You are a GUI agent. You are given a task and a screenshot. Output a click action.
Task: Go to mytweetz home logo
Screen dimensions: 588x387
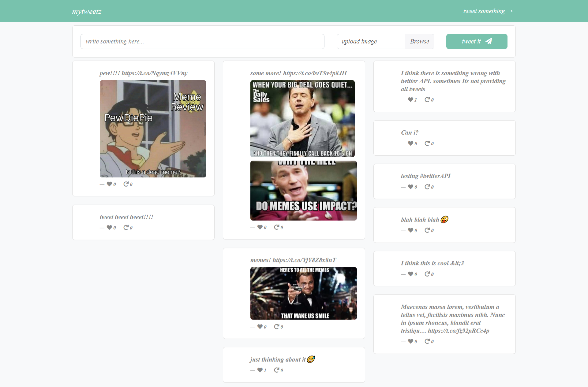coord(87,12)
